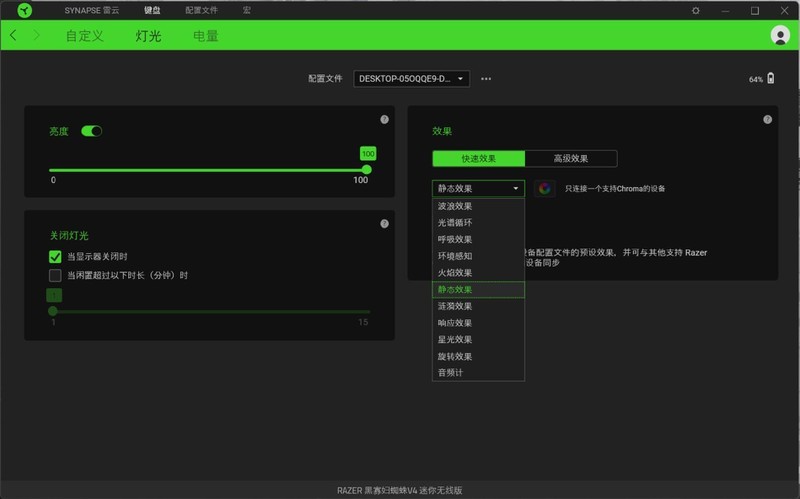Click the Razer Synapse logo icon
800x499 pixels.
[x=24, y=10]
